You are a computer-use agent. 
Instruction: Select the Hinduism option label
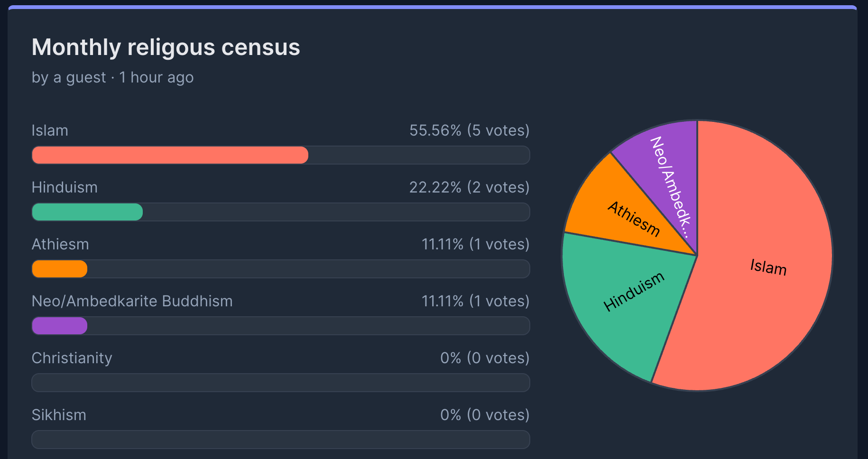coord(65,187)
